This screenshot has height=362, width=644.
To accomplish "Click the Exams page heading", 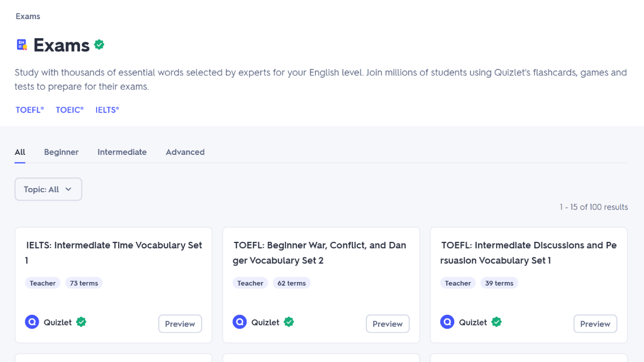I will tap(61, 45).
